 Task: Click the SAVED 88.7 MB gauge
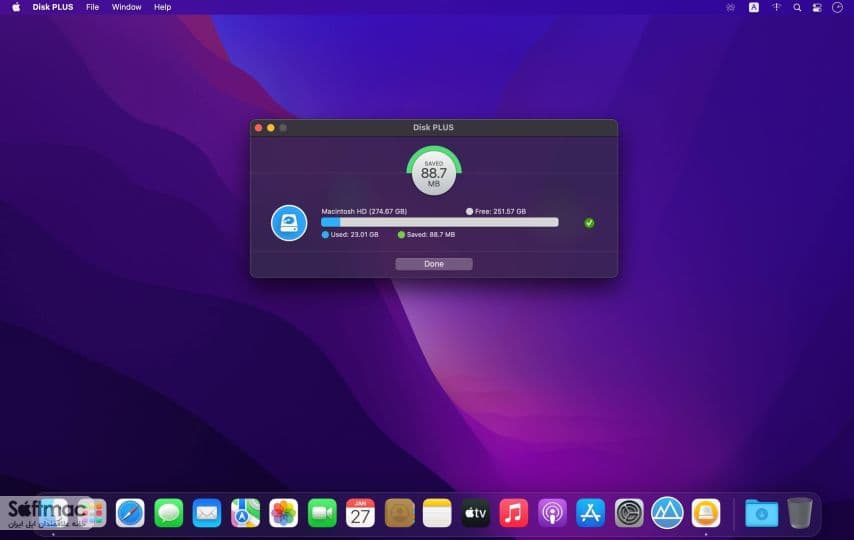(434, 171)
